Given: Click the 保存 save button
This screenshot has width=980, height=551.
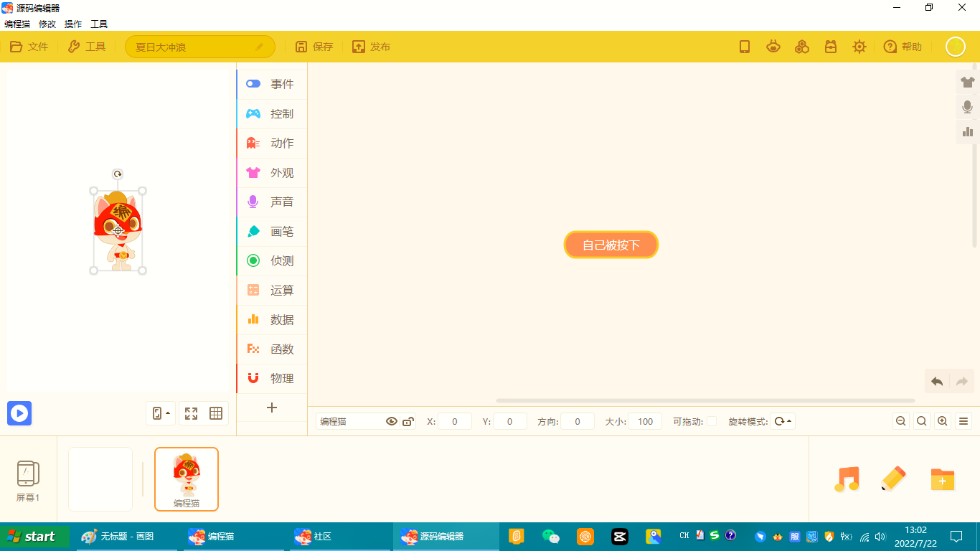Looking at the screenshot, I should pos(314,47).
